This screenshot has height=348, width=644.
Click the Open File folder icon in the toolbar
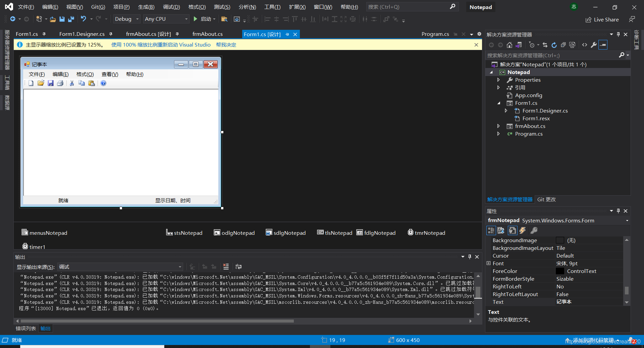pyautogui.click(x=53, y=19)
